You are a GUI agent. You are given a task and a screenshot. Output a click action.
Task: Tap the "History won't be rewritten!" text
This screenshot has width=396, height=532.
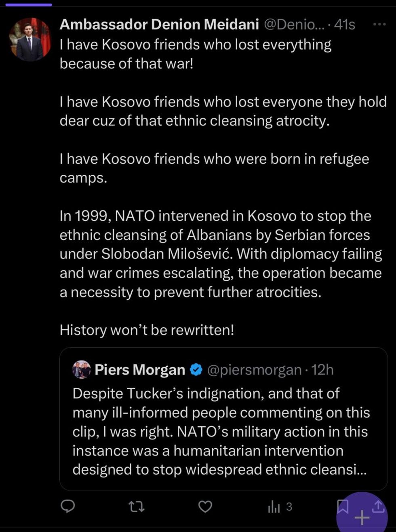[147, 330]
